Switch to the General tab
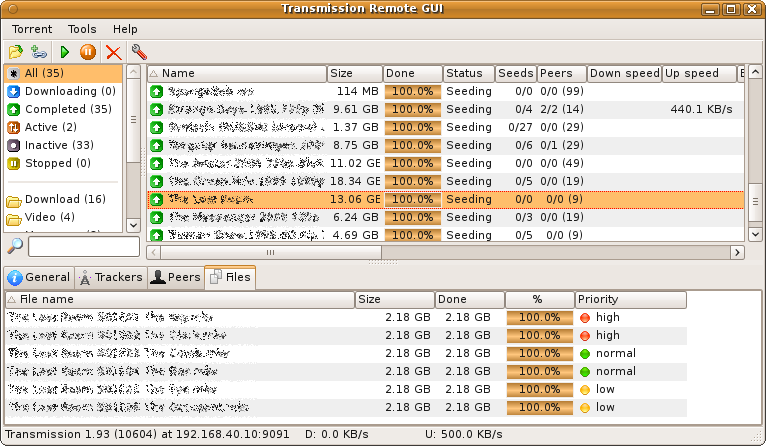Image resolution: width=766 pixels, height=446 pixels. point(39,277)
